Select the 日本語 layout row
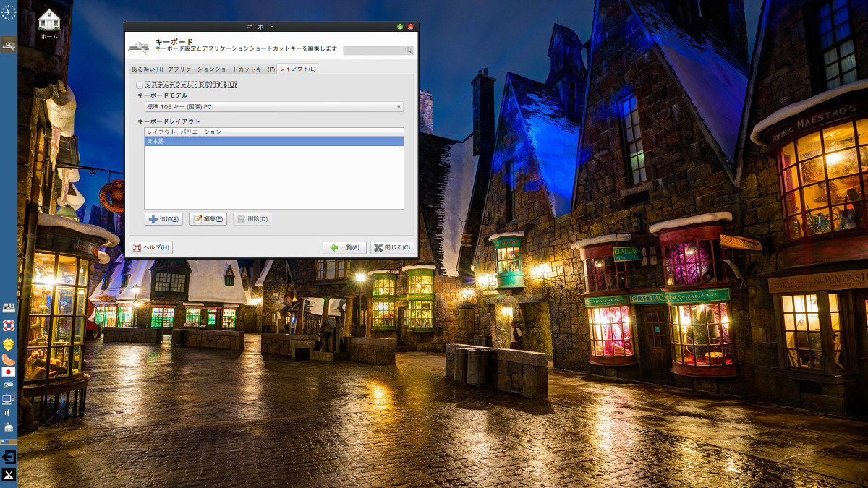This screenshot has height=488, width=868. [274, 142]
